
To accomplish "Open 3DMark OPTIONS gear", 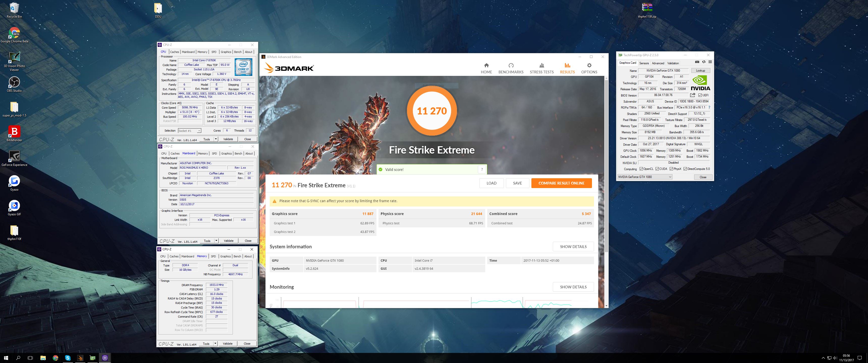I will coord(589,68).
